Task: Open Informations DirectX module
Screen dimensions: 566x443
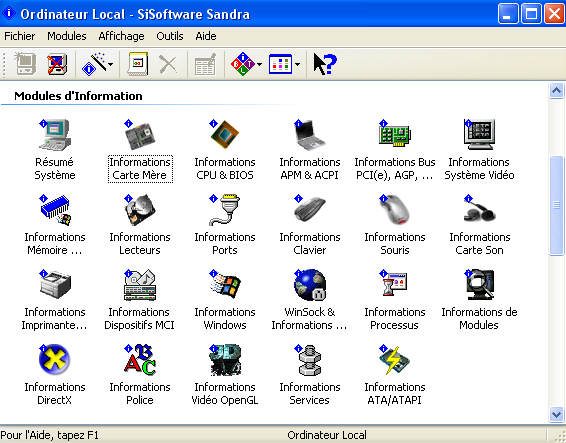Action: (55, 375)
